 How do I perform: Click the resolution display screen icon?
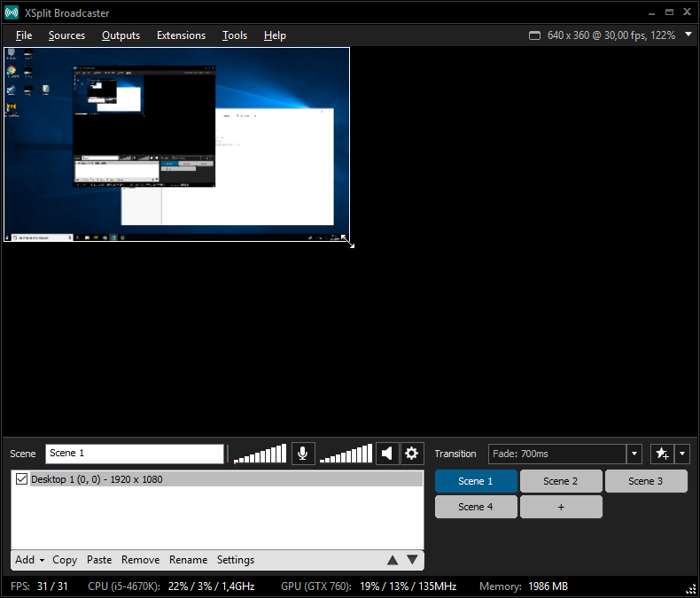[x=534, y=35]
